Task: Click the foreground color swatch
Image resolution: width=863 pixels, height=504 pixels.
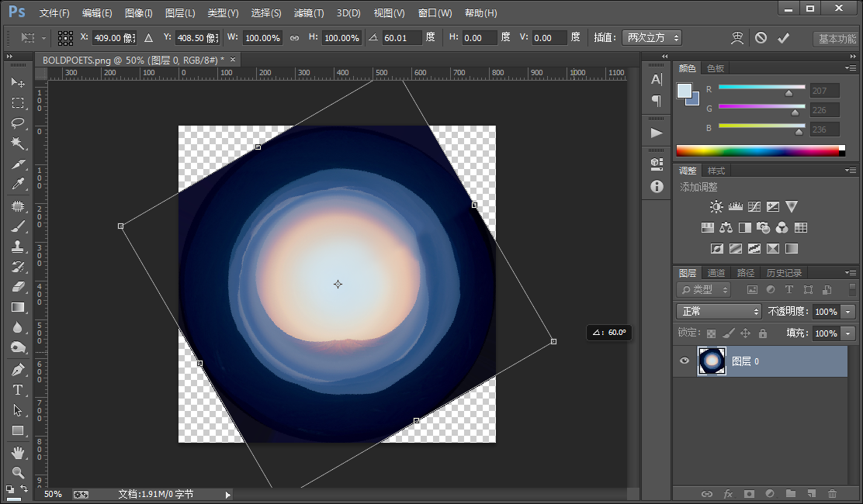Action: click(x=684, y=90)
